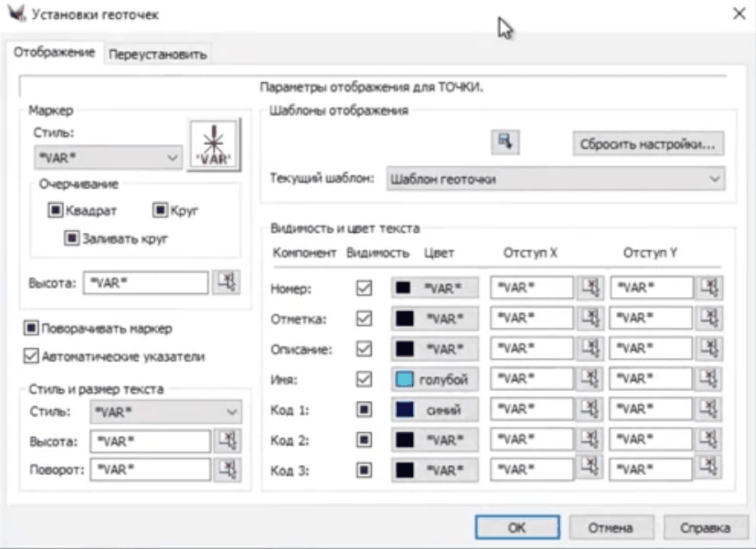Click pick icon for Номер Отступ X

click(x=590, y=288)
